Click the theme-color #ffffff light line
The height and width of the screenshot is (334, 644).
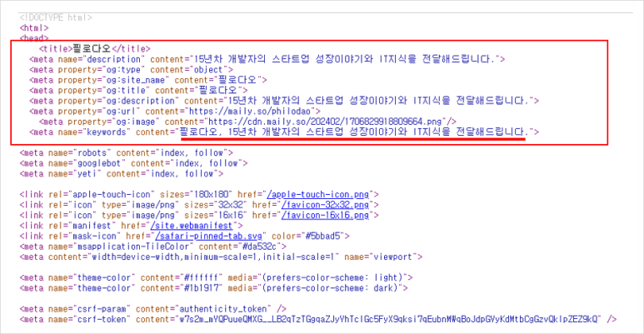[216, 277]
